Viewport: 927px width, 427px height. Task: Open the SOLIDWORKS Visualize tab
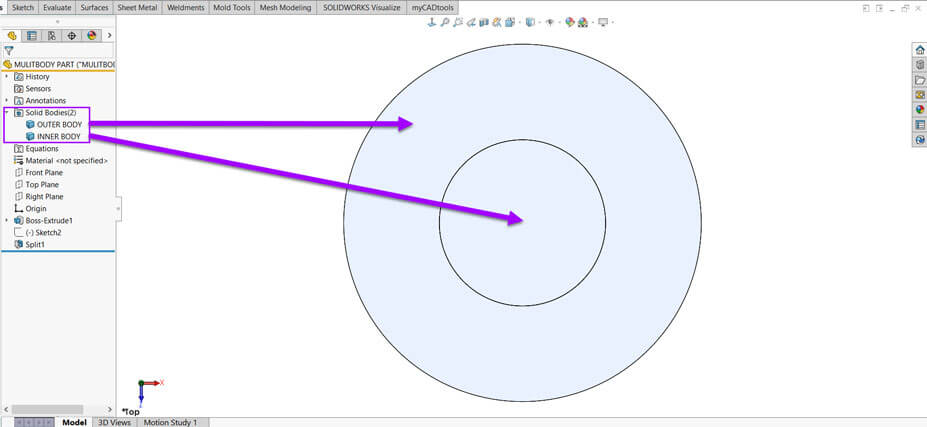coord(361,8)
